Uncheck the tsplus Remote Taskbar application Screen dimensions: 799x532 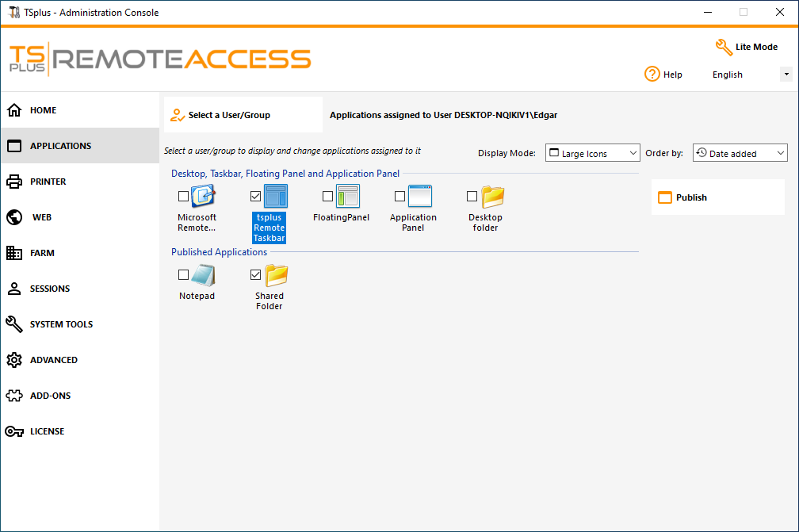[x=255, y=196]
